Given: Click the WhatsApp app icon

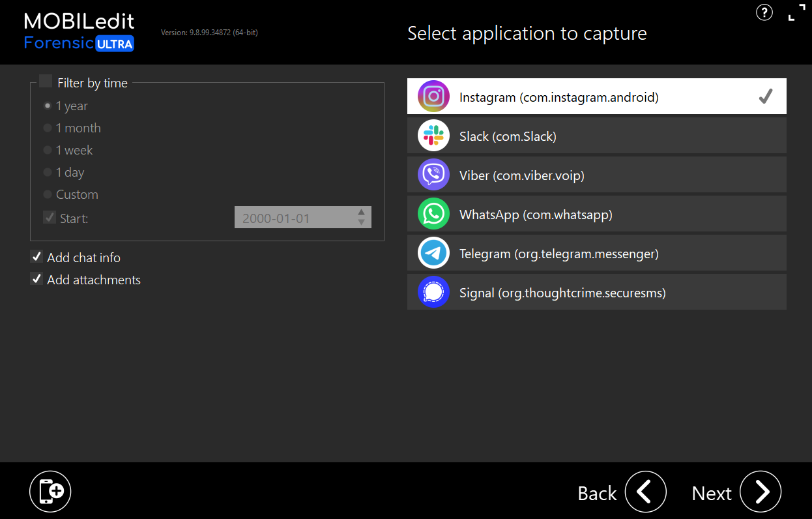Looking at the screenshot, I should point(433,214).
